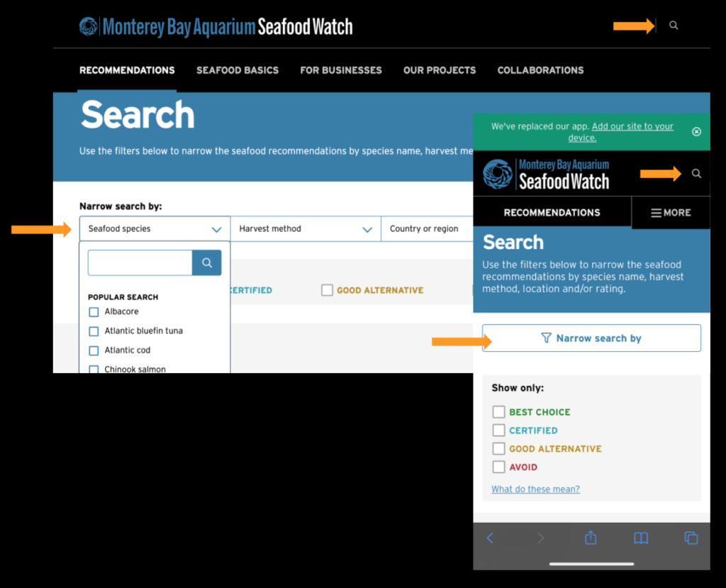Image resolution: width=726 pixels, height=588 pixels.
Task: Toggle mobile Best Choice checkbox
Action: [498, 412]
